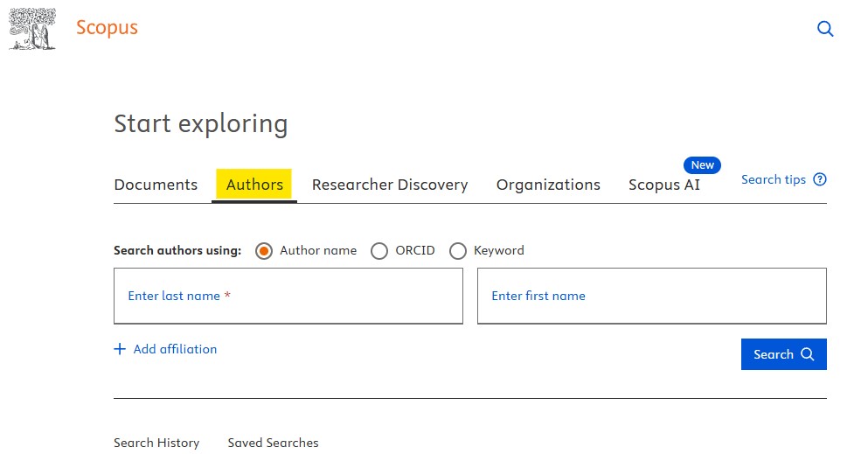Focus the Enter last name field
868x454 pixels.
click(288, 296)
